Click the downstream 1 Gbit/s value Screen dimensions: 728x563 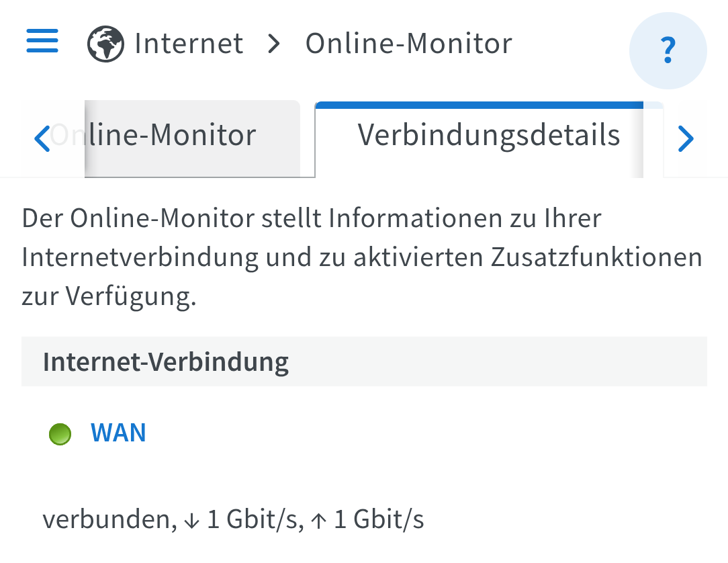click(252, 519)
